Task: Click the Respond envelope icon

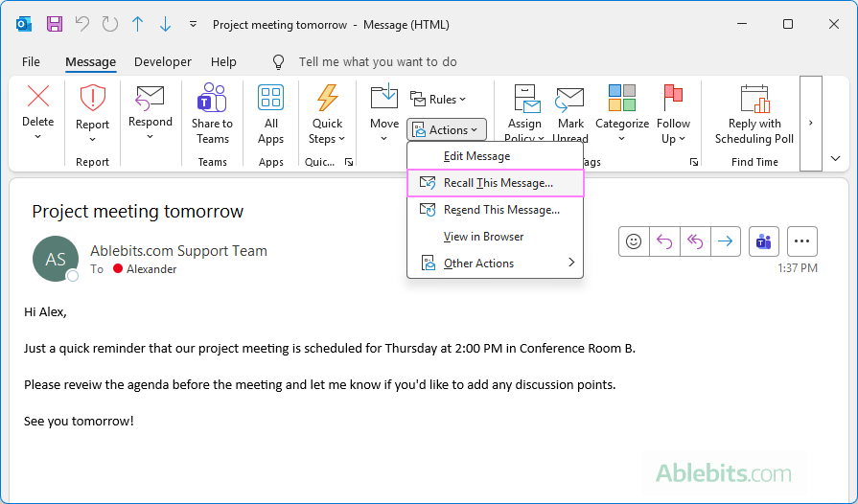Action: coord(150,98)
